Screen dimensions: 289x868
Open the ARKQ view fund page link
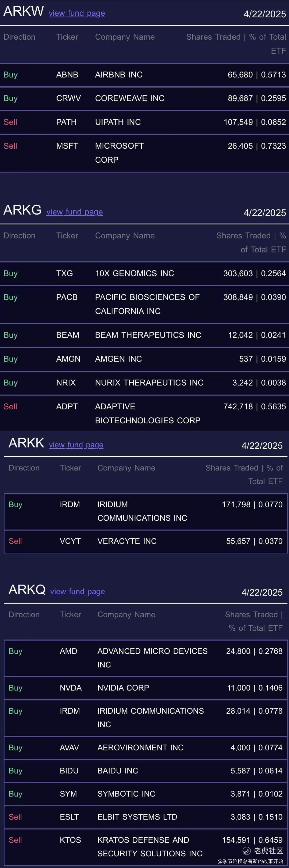(x=78, y=591)
